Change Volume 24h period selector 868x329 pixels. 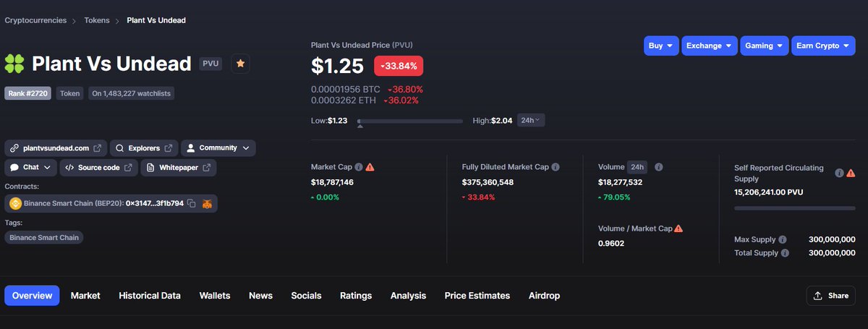point(637,167)
